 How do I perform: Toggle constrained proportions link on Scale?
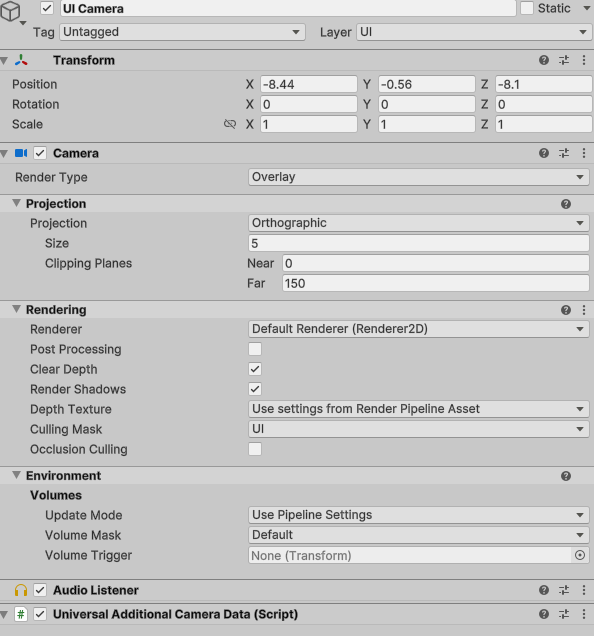(230, 124)
